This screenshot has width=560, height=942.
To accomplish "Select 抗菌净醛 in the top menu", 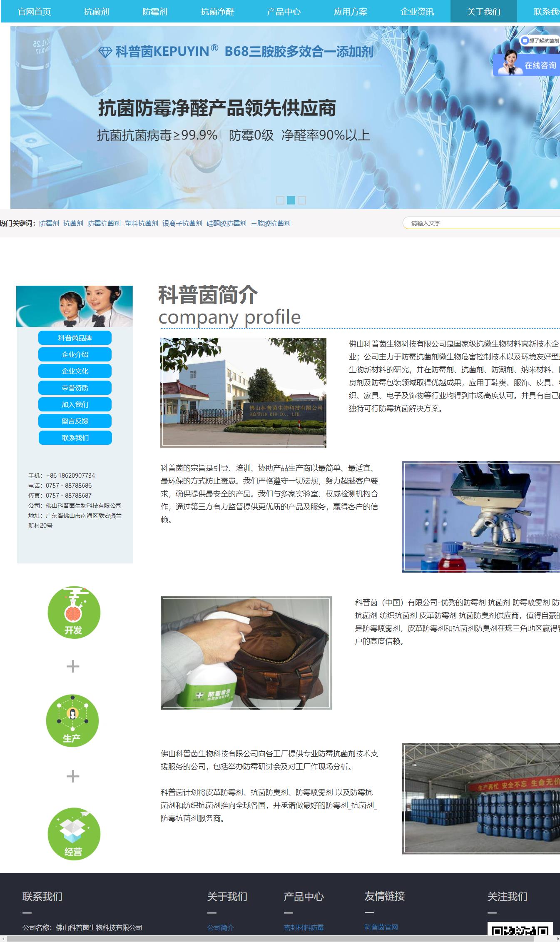I will click(x=217, y=11).
